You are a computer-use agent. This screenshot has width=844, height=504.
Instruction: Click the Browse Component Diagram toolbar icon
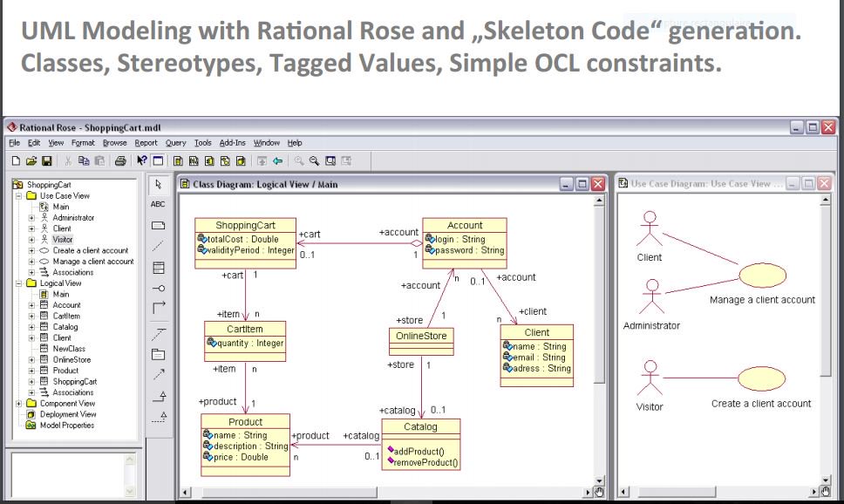(x=209, y=160)
